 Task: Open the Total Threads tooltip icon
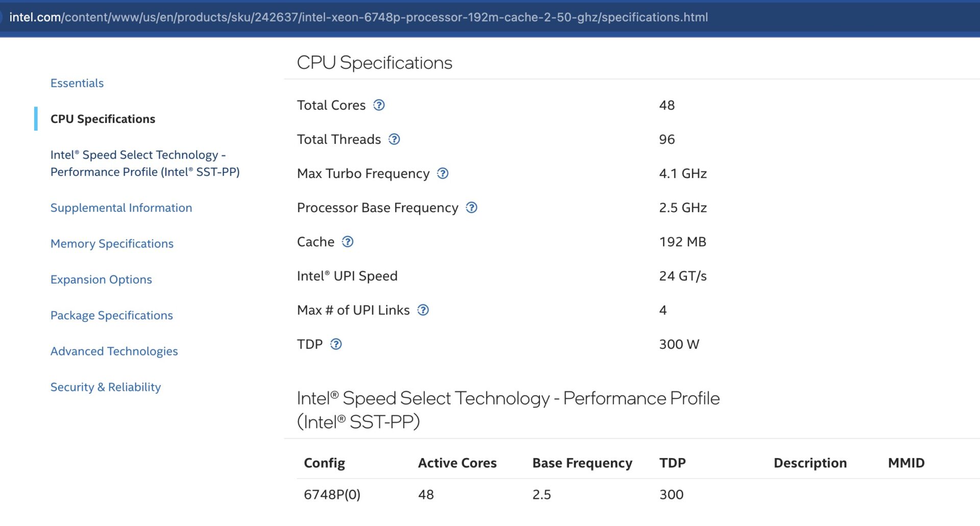[x=394, y=139]
